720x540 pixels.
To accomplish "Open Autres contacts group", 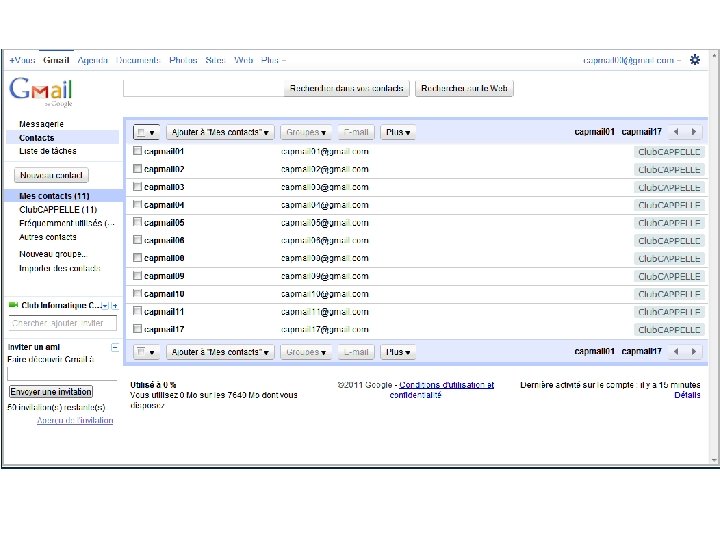I will 48,237.
